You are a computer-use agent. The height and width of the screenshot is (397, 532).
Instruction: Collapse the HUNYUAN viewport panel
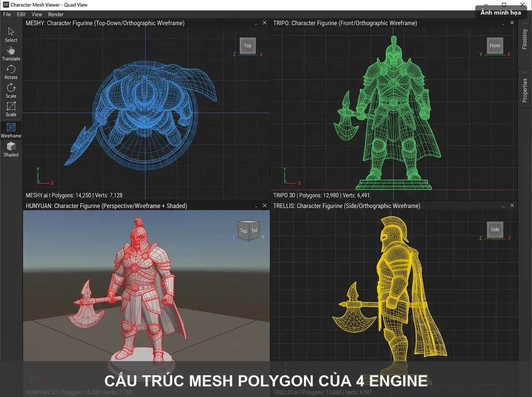[x=256, y=206]
